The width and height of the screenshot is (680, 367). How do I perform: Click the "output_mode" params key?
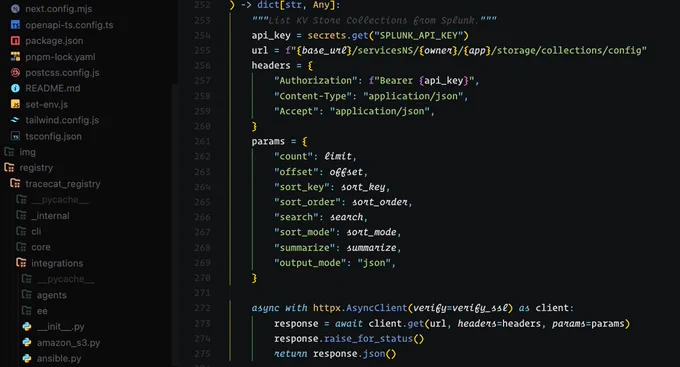[310, 263]
